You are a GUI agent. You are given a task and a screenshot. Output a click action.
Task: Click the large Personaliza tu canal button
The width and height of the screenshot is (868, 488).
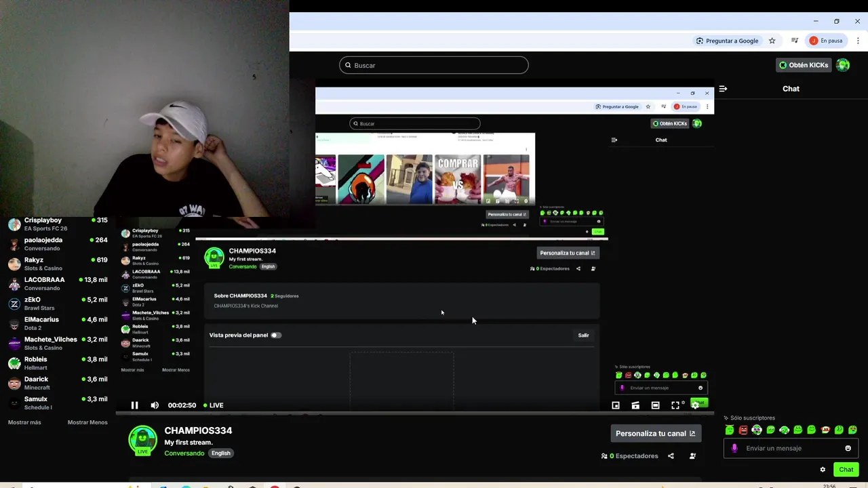click(x=656, y=434)
